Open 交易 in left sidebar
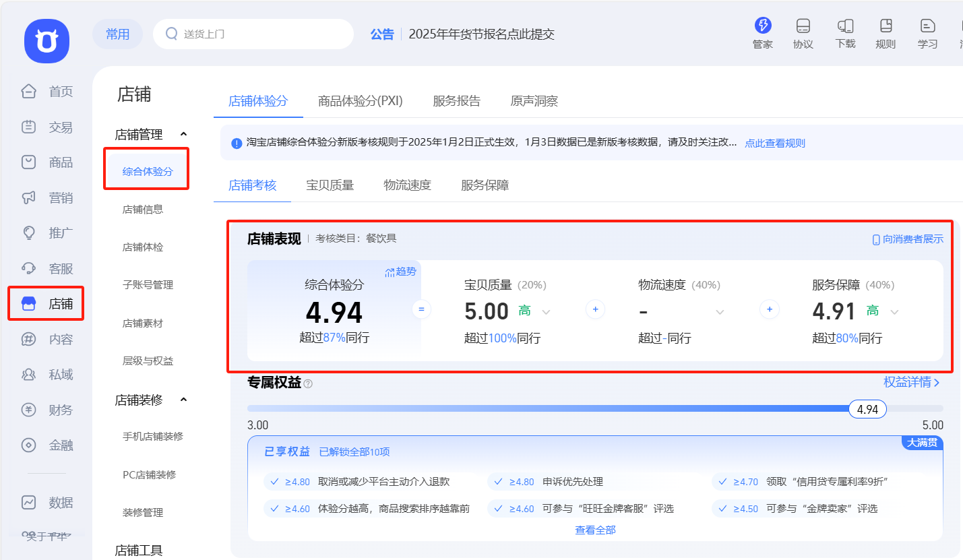 click(47, 127)
